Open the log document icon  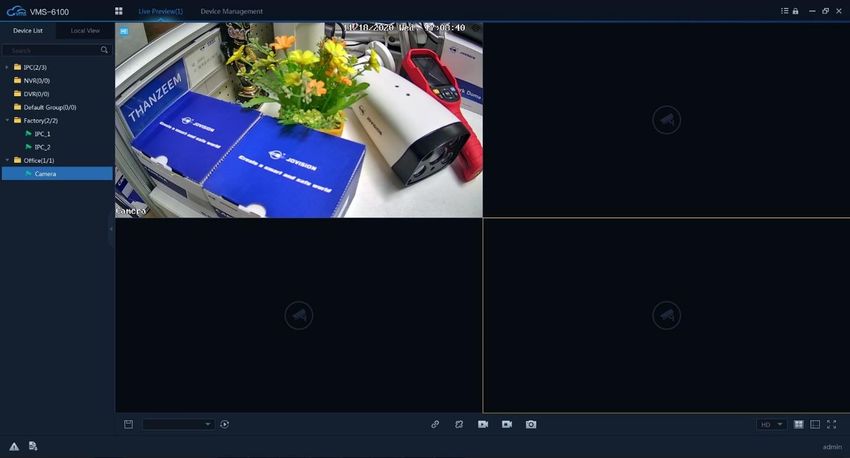(33, 446)
